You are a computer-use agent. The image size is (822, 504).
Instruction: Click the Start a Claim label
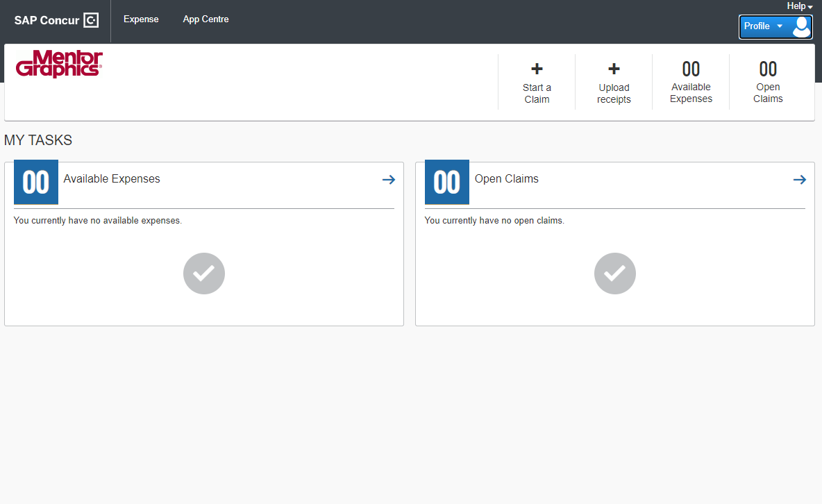(x=537, y=93)
